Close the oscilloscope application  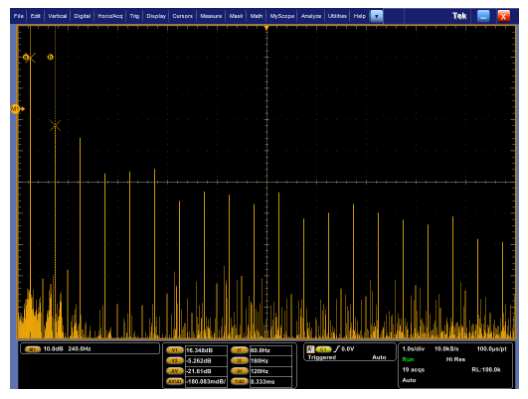pos(503,16)
